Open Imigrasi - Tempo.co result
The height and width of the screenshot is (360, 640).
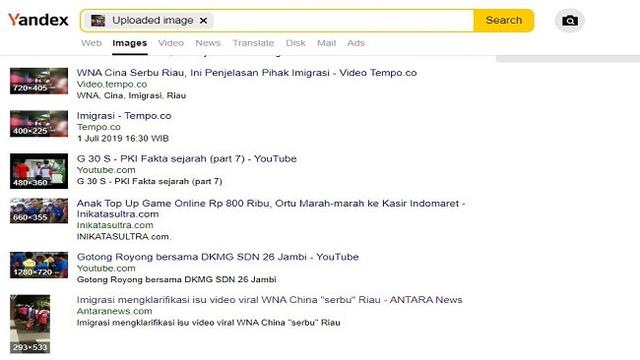click(124, 116)
